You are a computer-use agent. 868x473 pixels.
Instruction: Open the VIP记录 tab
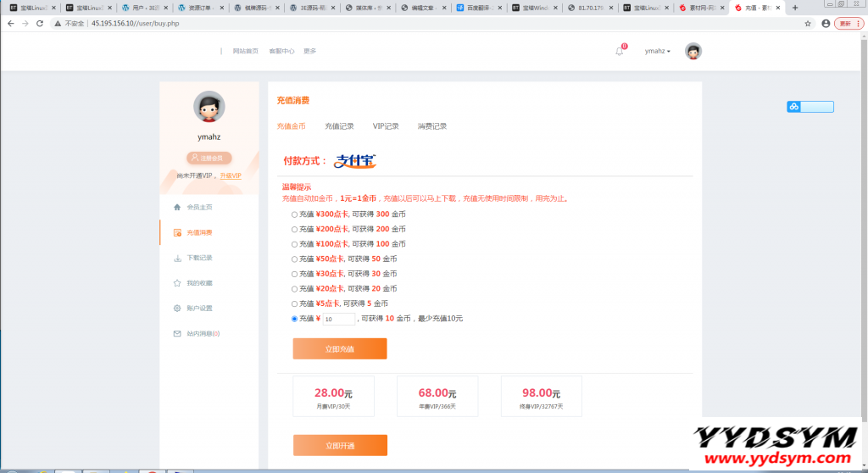click(x=386, y=126)
